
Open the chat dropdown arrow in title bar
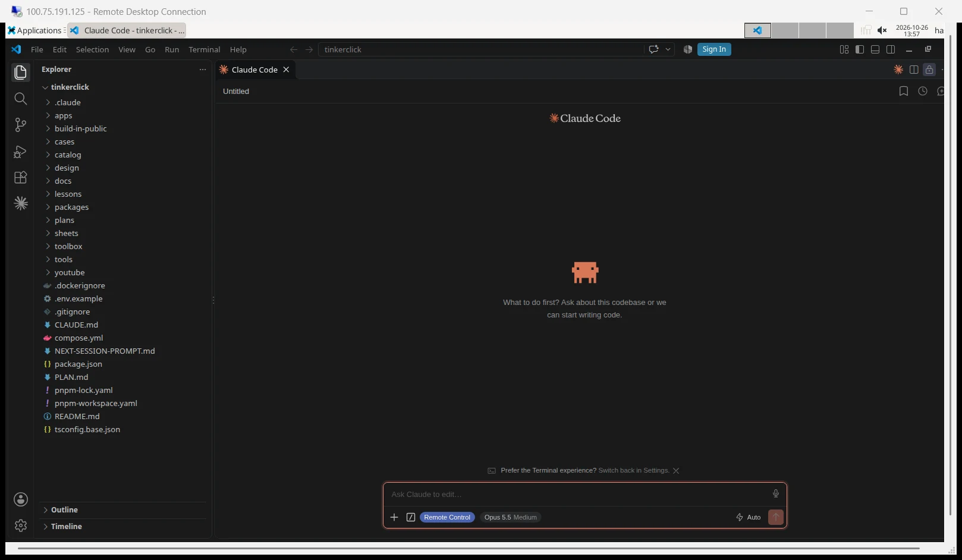click(668, 49)
